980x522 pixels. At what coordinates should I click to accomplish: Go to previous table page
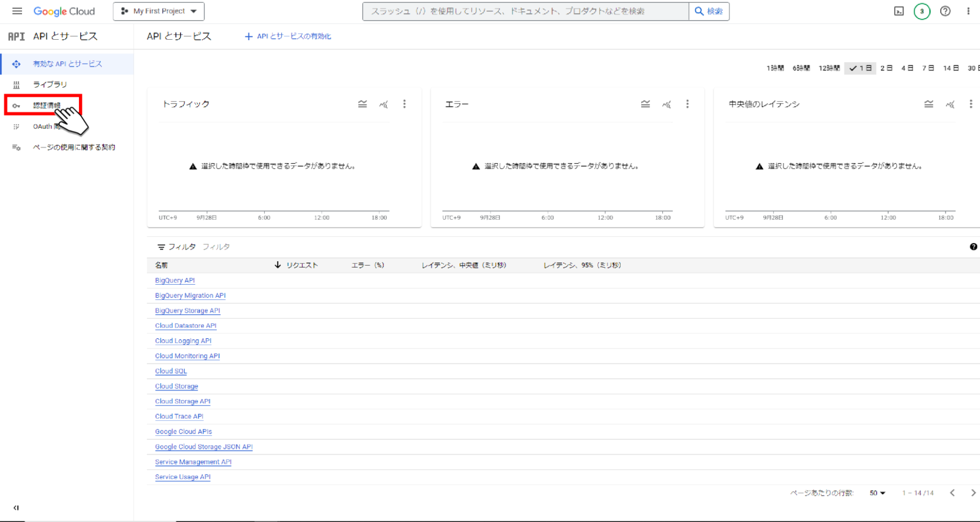952,493
